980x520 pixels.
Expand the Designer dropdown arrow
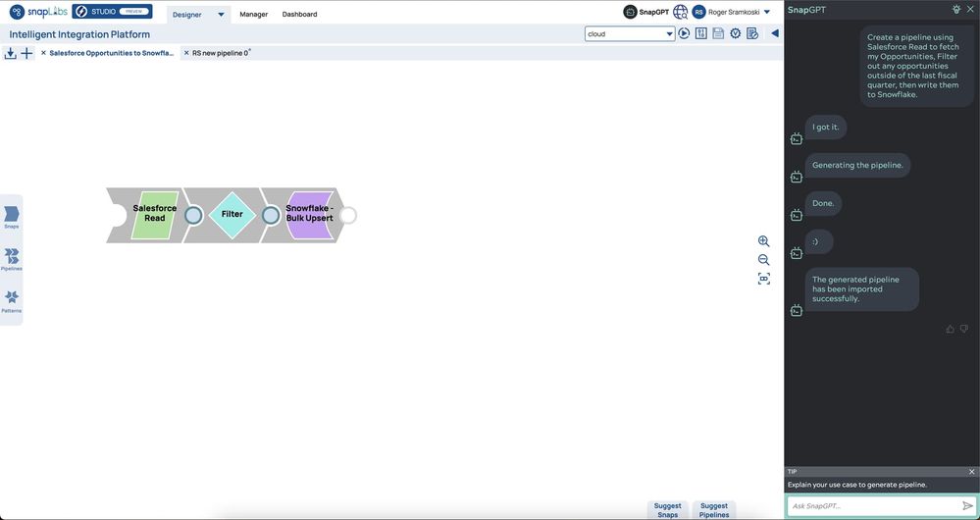pyautogui.click(x=221, y=15)
